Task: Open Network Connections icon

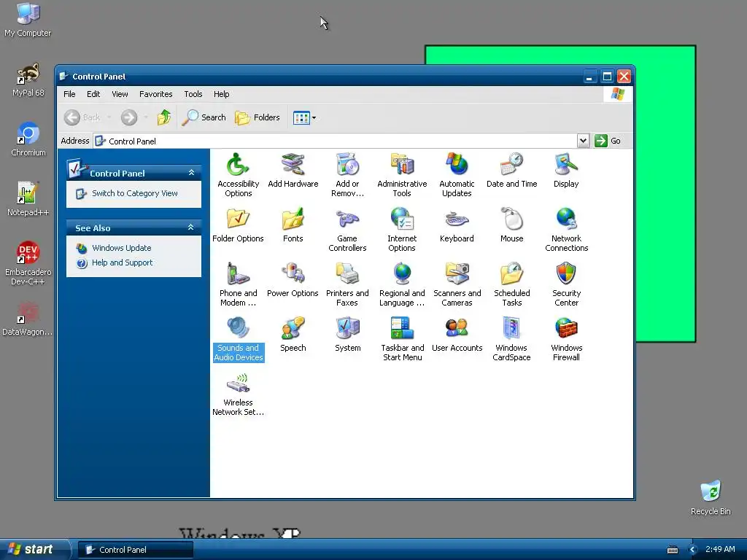Action: (x=566, y=230)
